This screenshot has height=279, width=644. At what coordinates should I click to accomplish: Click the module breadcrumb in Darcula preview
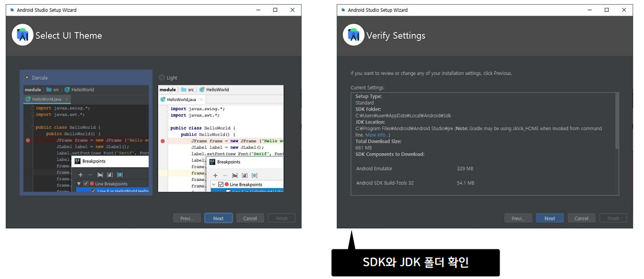click(x=33, y=90)
